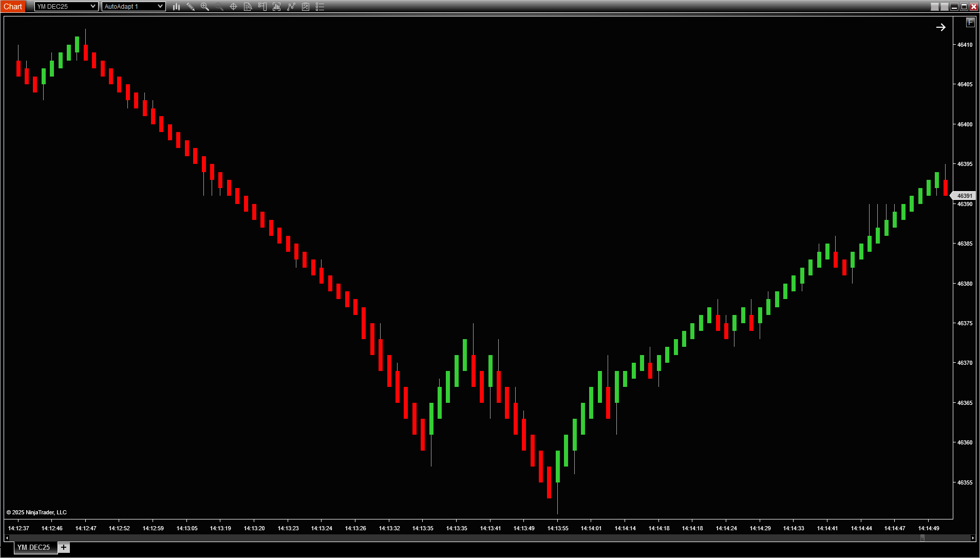Add a new tab with plus button

click(64, 547)
